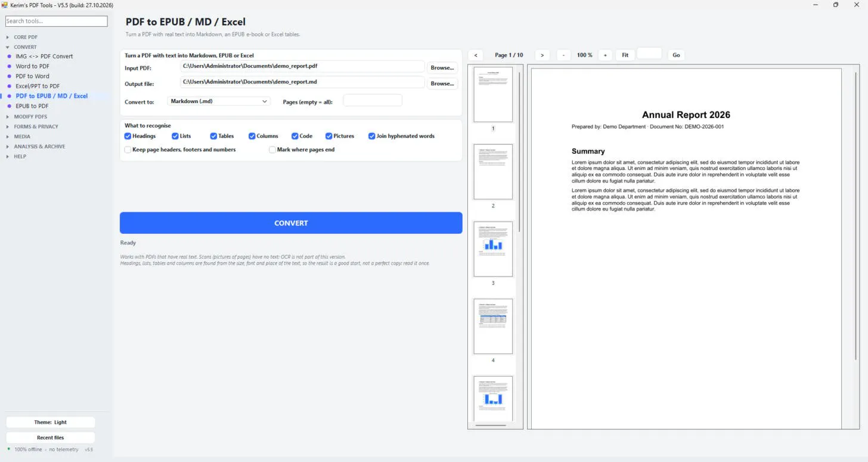Go to next page with > button
868x462 pixels.
click(x=542, y=55)
